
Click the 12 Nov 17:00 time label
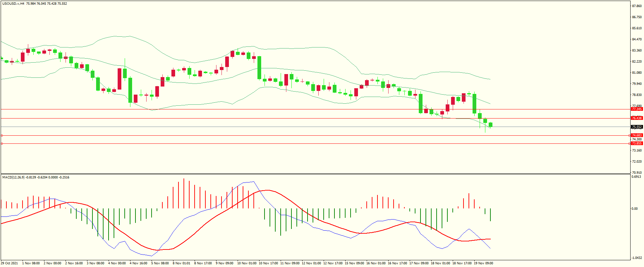point(333,263)
